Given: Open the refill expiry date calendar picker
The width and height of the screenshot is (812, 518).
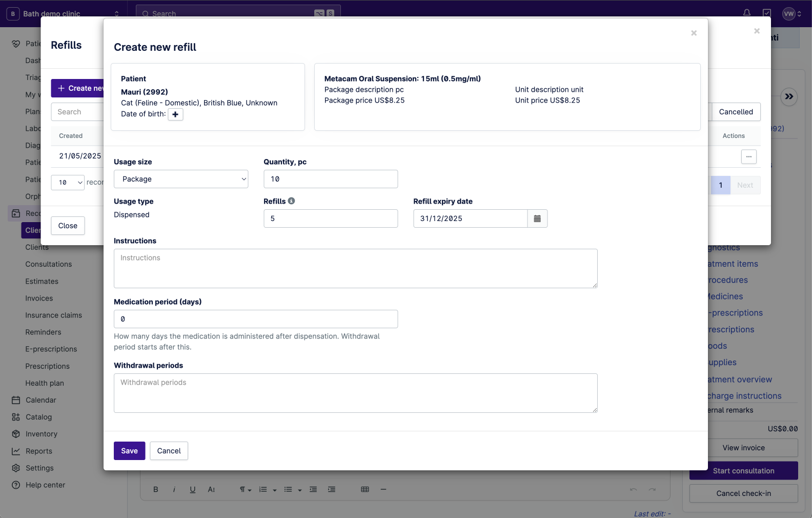Looking at the screenshot, I should pyautogui.click(x=537, y=218).
